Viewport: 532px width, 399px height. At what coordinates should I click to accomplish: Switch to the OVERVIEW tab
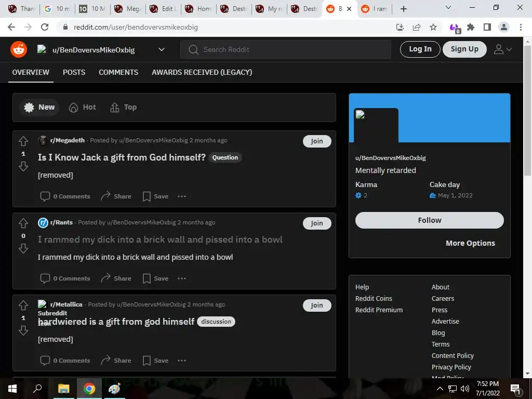click(x=31, y=72)
